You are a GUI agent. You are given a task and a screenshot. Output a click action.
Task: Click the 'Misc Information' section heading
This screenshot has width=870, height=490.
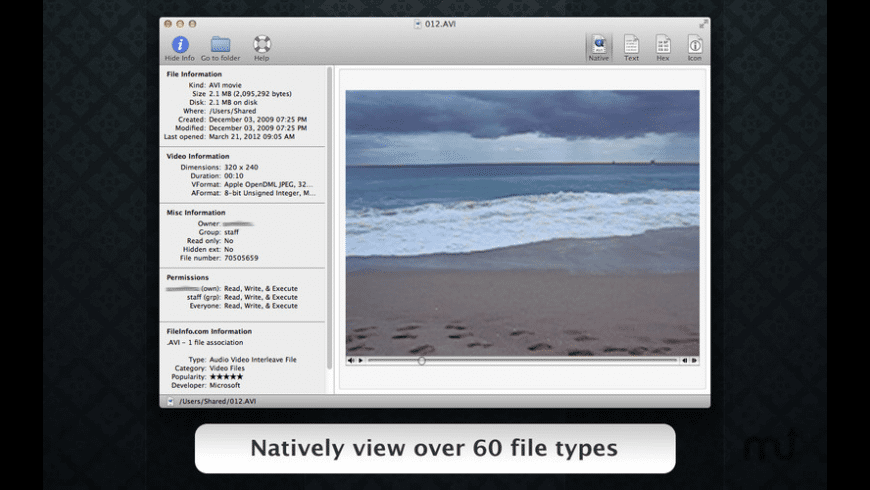pyautogui.click(x=196, y=213)
